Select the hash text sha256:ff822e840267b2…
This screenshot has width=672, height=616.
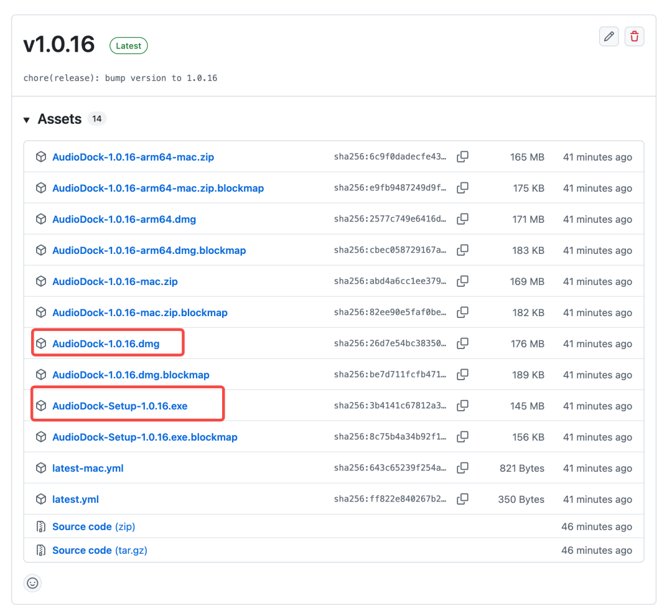[390, 499]
